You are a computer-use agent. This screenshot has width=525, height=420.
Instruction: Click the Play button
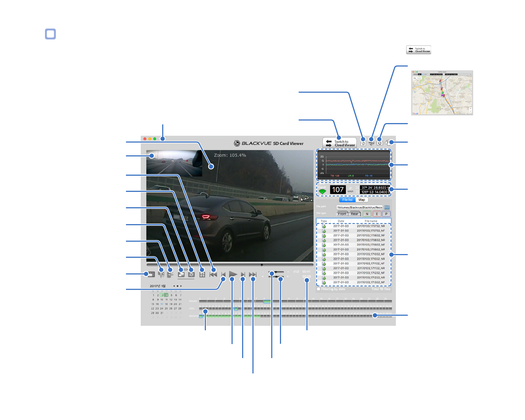[233, 274]
